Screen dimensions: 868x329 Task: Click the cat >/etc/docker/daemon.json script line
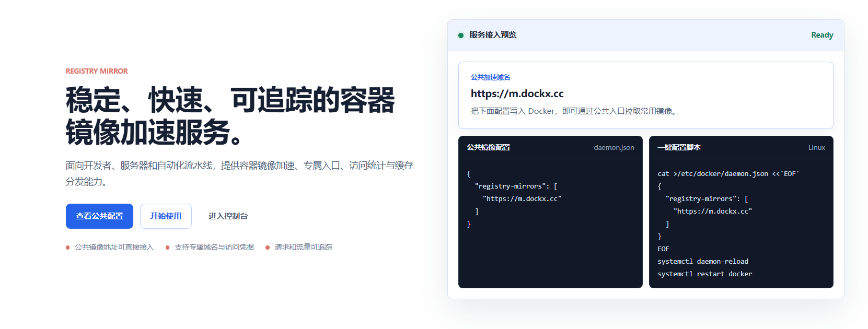[x=728, y=174]
